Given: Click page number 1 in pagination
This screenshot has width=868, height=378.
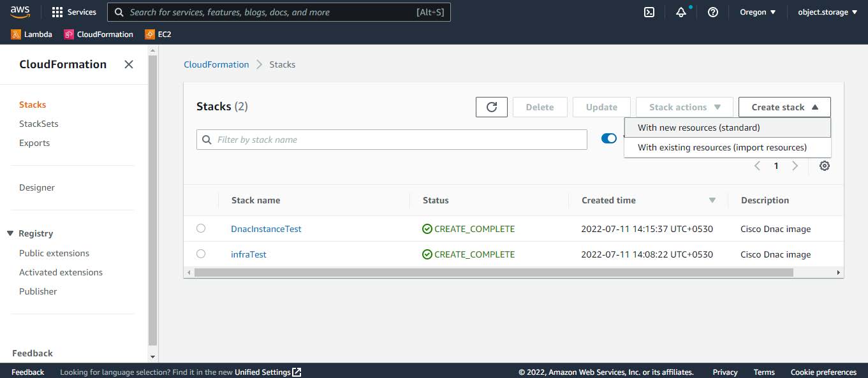Looking at the screenshot, I should click(776, 166).
